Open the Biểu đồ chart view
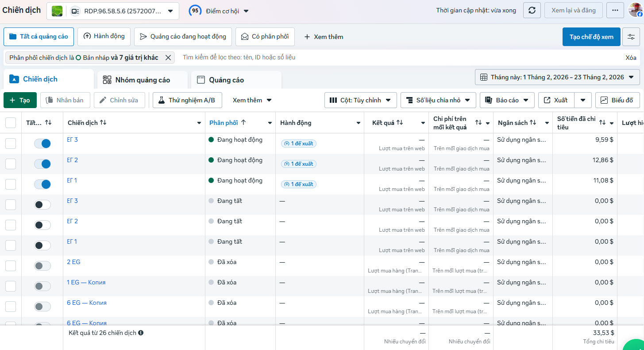 pos(617,100)
